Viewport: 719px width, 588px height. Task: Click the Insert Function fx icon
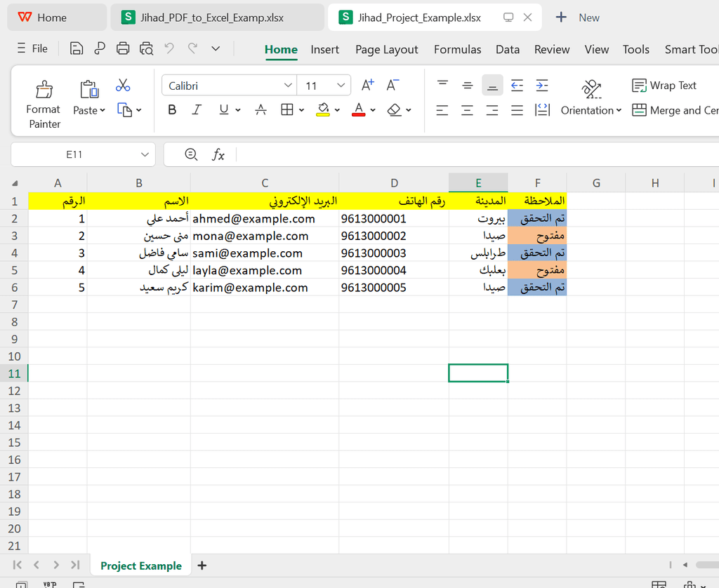(218, 154)
